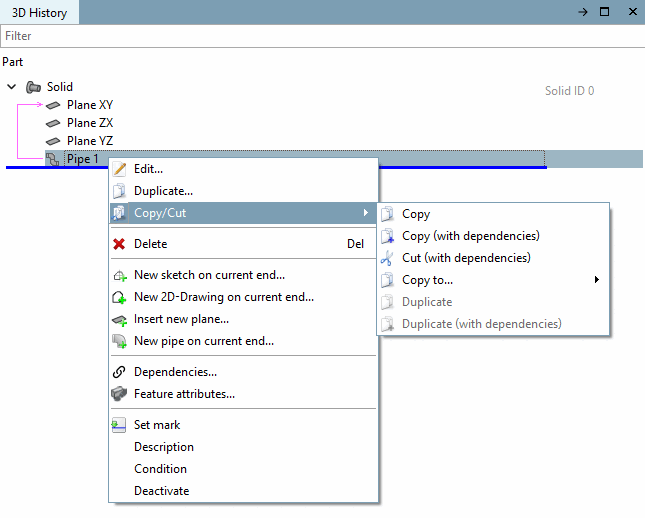
Task: Click the Feature attributes icon
Action: 119,394
